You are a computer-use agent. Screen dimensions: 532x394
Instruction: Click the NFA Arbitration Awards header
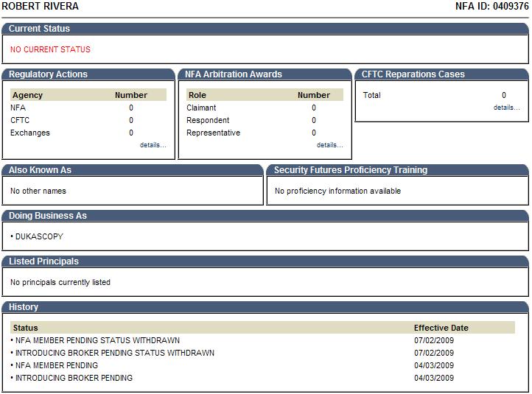[x=233, y=74]
